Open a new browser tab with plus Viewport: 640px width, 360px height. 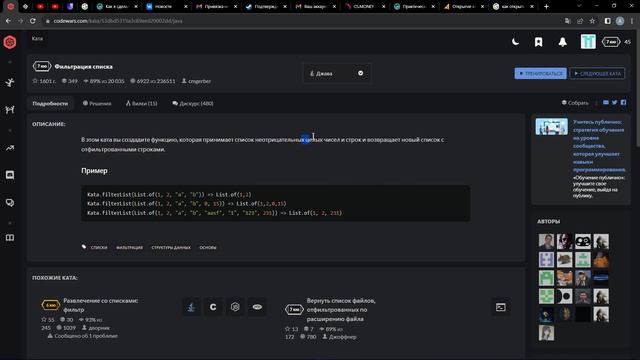click(546, 6)
